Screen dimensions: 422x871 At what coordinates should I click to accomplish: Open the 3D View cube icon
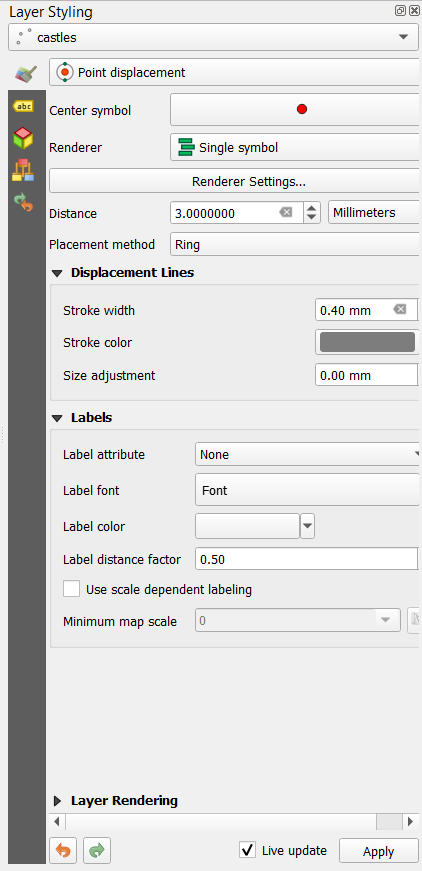tap(23, 138)
